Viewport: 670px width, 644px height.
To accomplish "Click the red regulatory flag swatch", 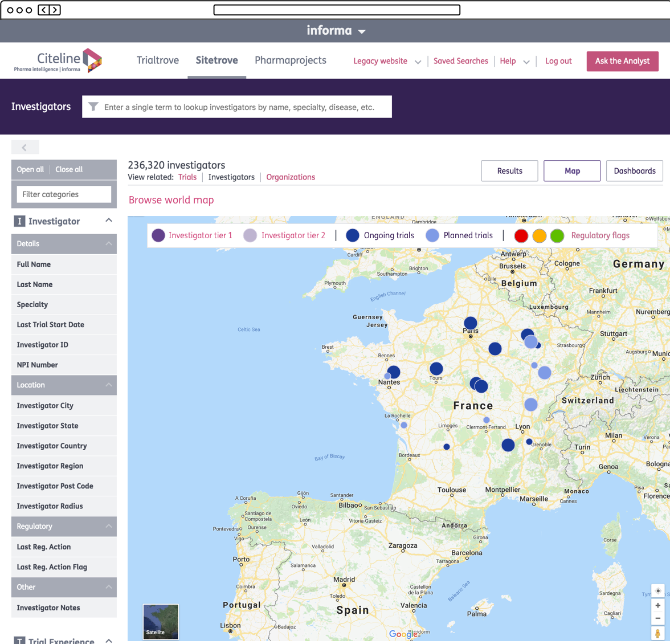I will pos(521,236).
